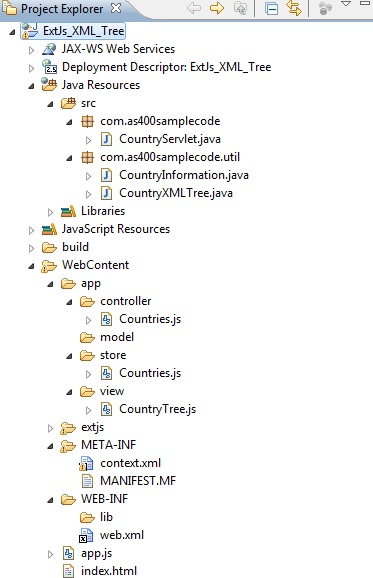Collapse the Java Resources node
The image size is (373, 578).
[32, 86]
